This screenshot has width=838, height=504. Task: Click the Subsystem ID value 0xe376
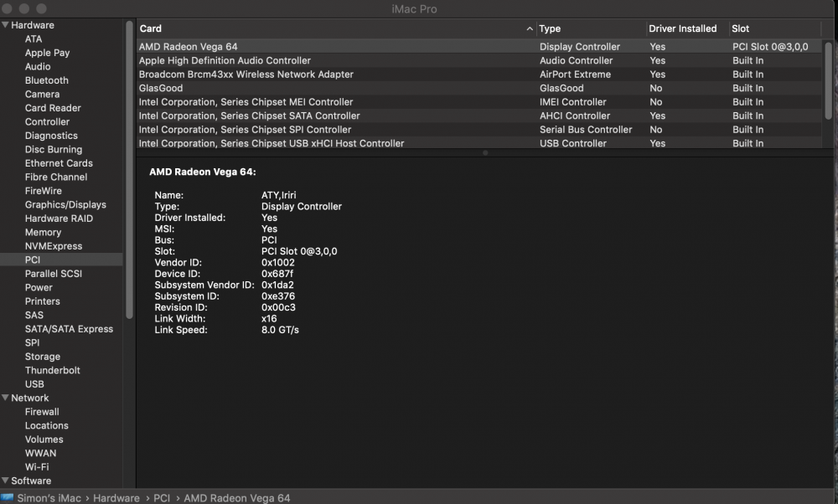pos(278,296)
